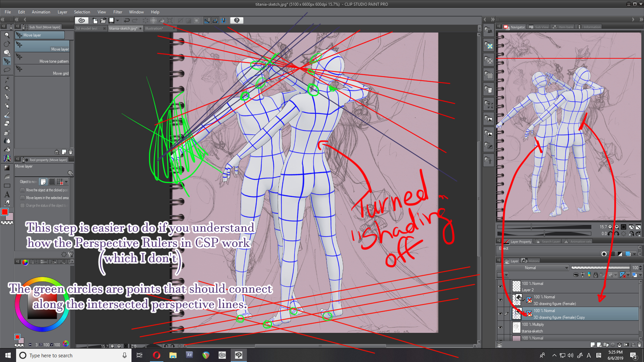Click the Zoom In navigator icon
644x362 pixels.
pos(616,227)
